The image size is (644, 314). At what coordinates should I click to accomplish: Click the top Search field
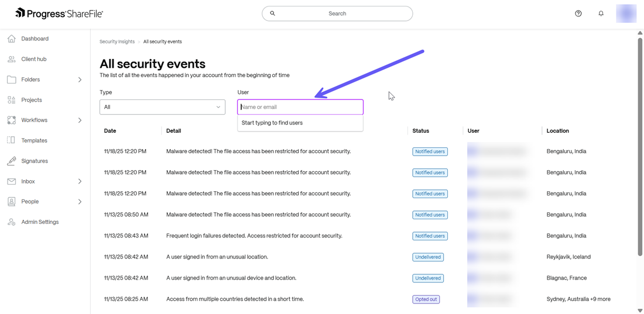click(x=337, y=13)
